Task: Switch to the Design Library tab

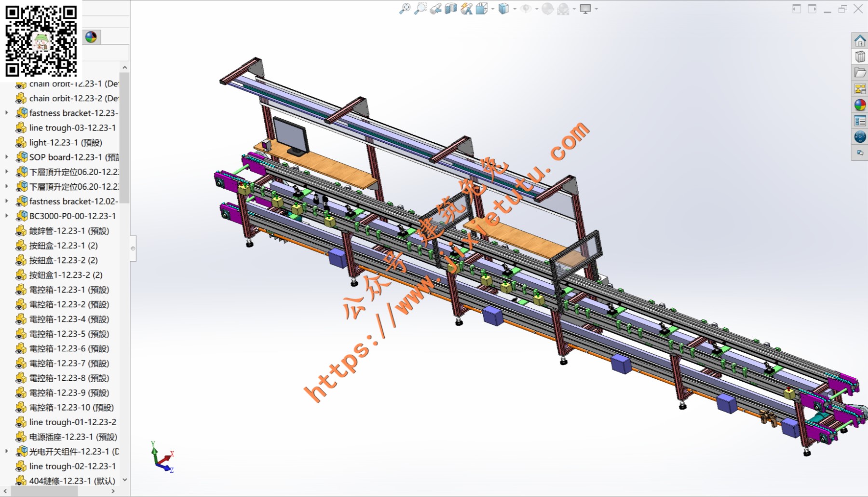Action: (x=860, y=57)
